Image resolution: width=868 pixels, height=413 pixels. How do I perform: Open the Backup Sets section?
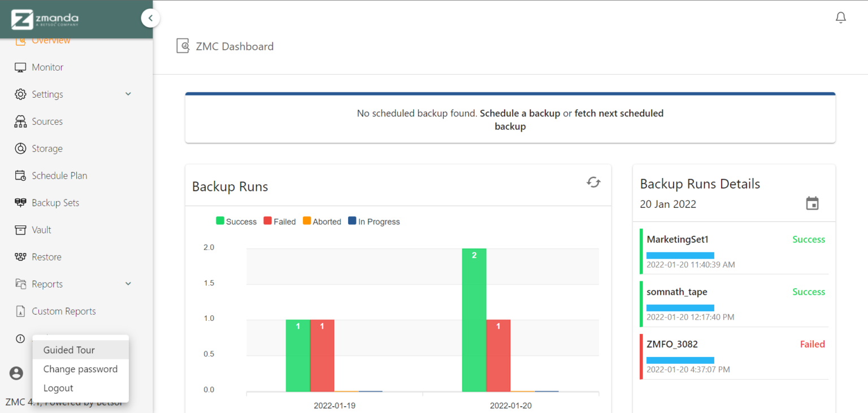click(x=20, y=202)
